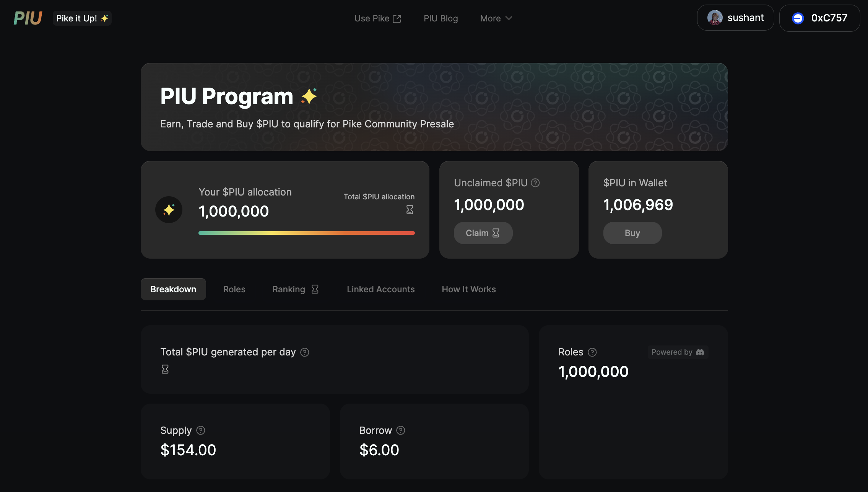
Task: Open the sushant profile menu
Action: tap(735, 18)
